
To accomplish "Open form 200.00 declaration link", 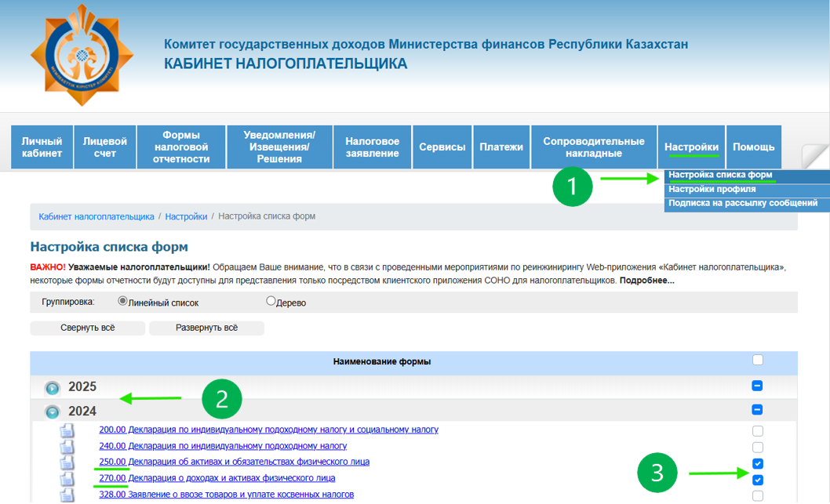I will pos(269,430).
